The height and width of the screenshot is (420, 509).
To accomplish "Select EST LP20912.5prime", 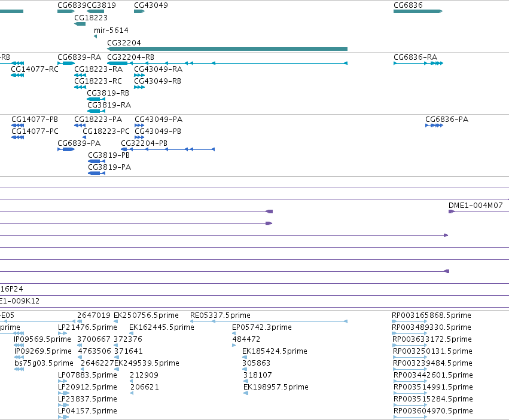I will tap(63, 393).
